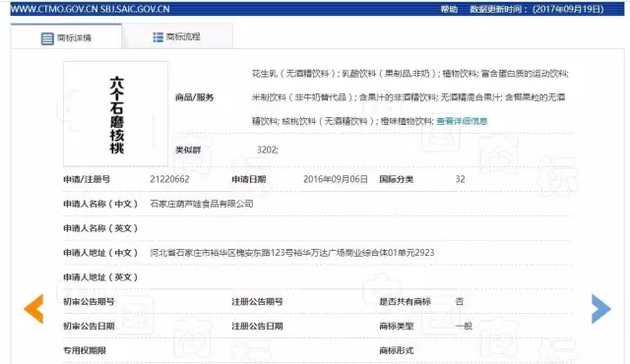Open the 查看详细信息 link
This screenshot has width=630, height=364.
tap(462, 121)
